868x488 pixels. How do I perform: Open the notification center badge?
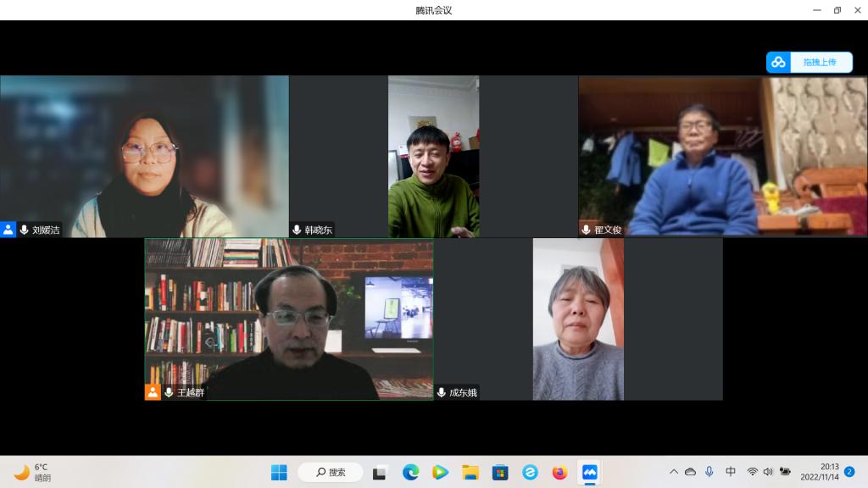[849, 472]
